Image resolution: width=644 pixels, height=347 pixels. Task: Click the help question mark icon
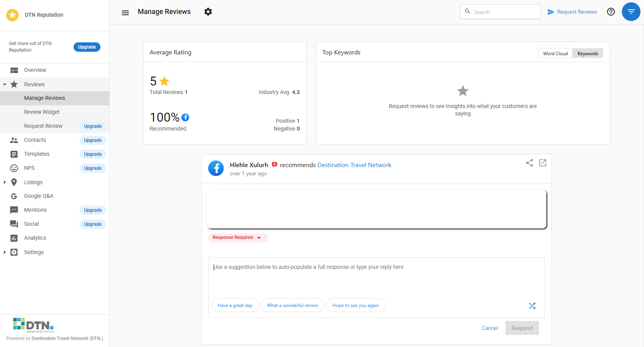(x=611, y=12)
